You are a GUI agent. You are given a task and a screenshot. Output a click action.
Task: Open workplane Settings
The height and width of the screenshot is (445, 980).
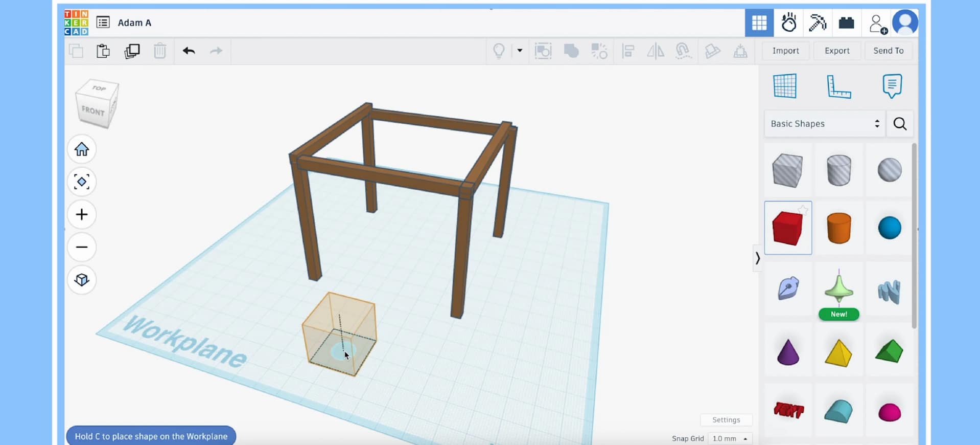(x=726, y=419)
